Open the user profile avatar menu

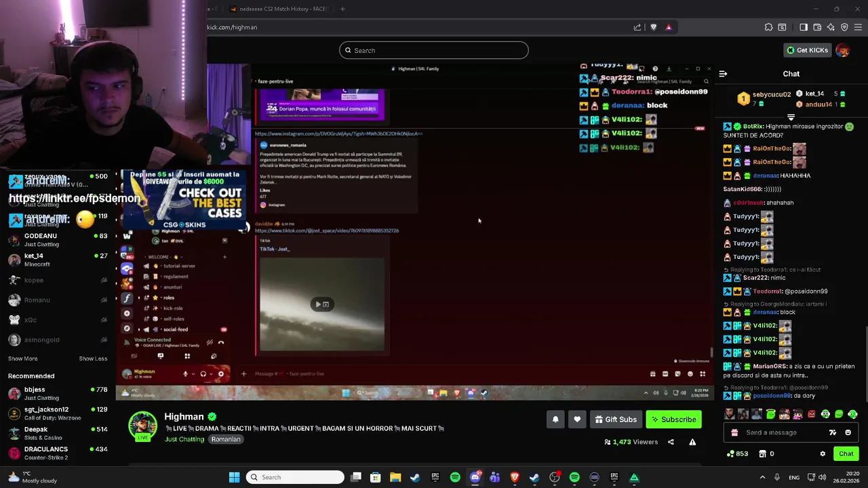842,50
